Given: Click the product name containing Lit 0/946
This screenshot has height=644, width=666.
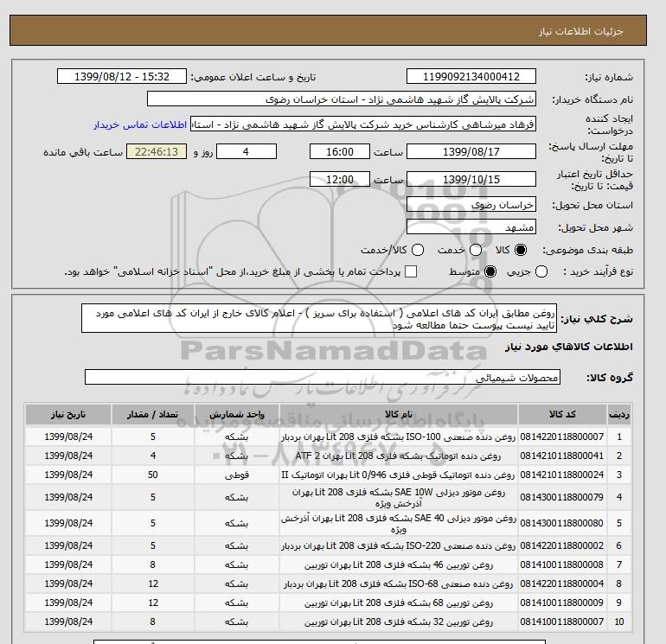Looking at the screenshot, I should click(399, 475).
